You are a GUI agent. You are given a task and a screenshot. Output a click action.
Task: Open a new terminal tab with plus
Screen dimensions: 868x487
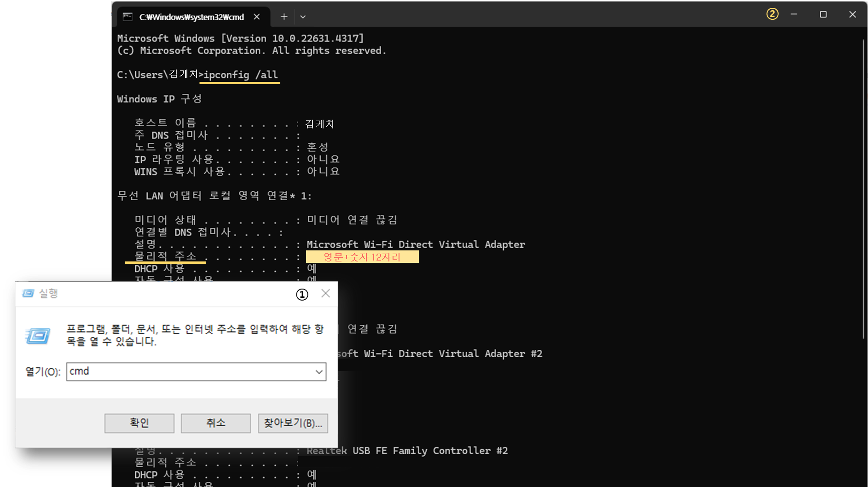coord(284,17)
